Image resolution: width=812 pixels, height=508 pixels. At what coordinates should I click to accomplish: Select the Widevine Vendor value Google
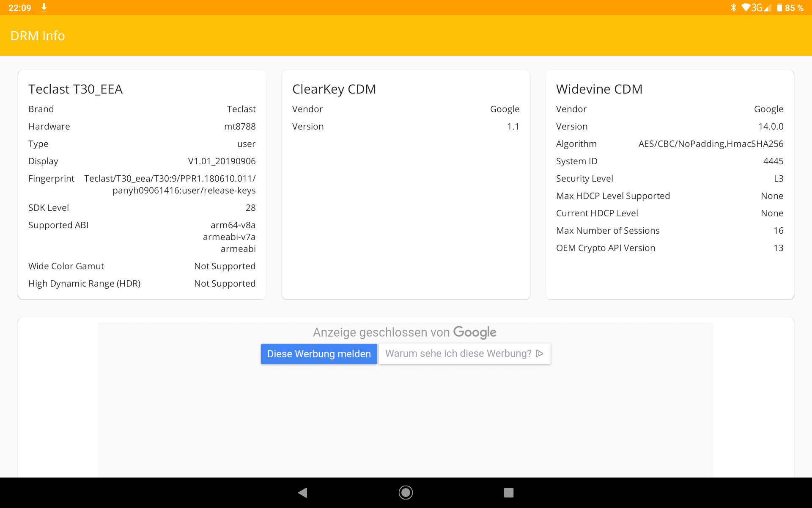[x=769, y=109]
